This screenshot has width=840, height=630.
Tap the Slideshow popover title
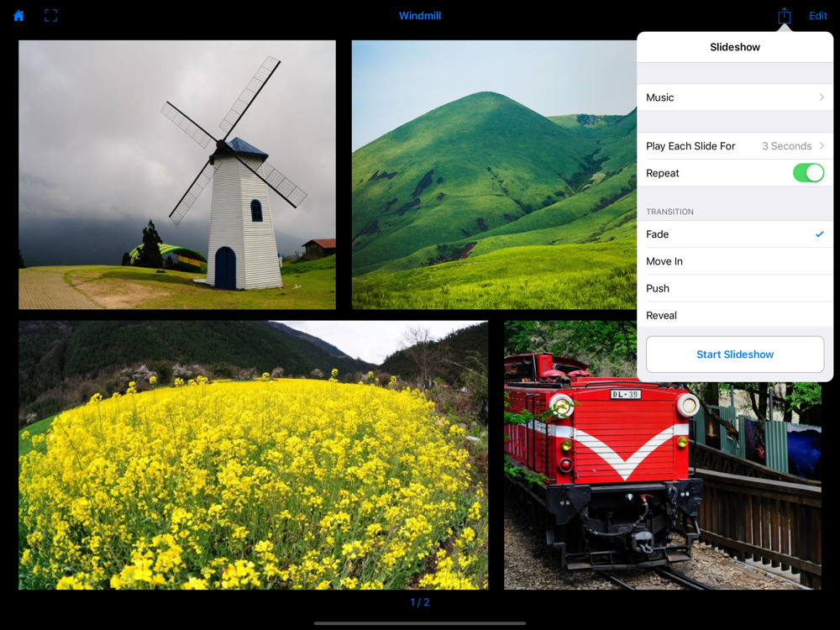tap(734, 47)
